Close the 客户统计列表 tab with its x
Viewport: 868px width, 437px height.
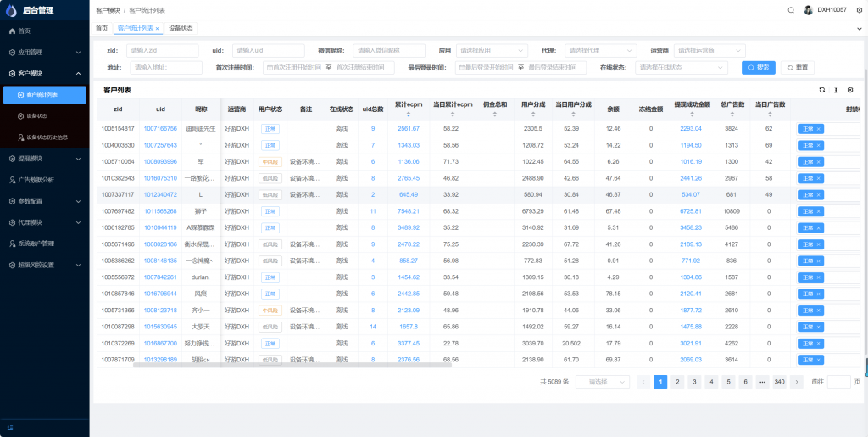pos(157,29)
